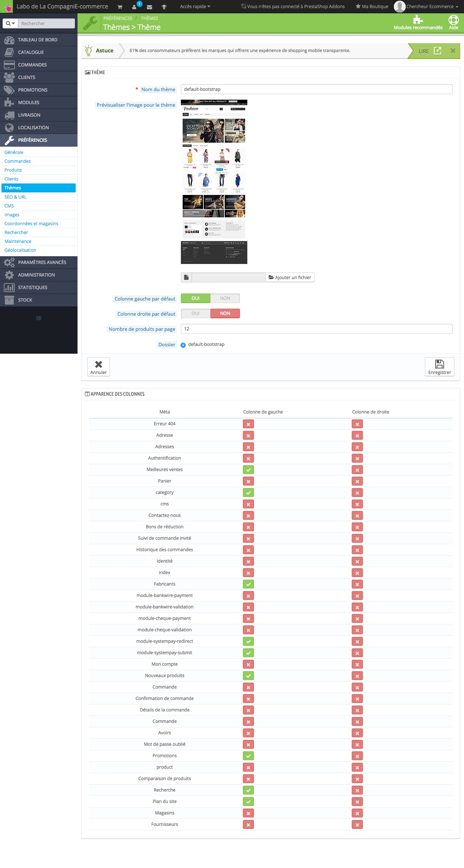Click the envelope messages icon

click(149, 7)
